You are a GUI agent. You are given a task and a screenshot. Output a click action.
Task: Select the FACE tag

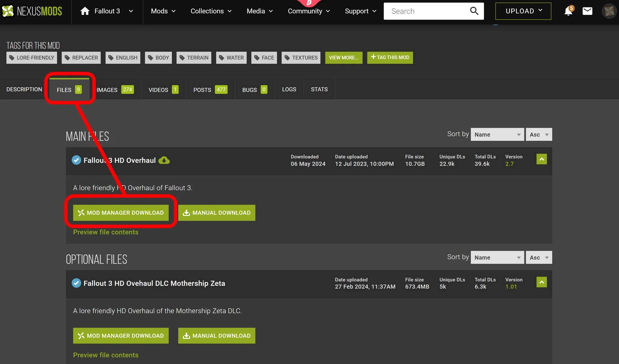pos(264,58)
